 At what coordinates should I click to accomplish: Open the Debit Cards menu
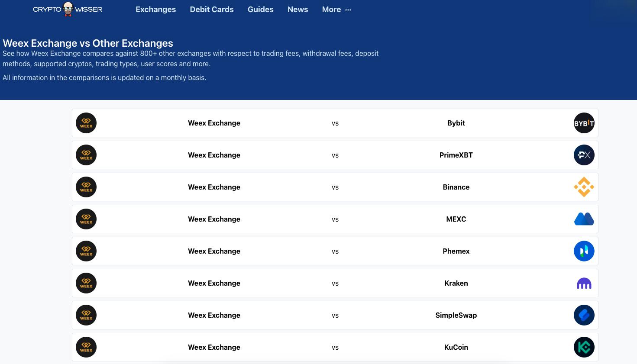(212, 10)
